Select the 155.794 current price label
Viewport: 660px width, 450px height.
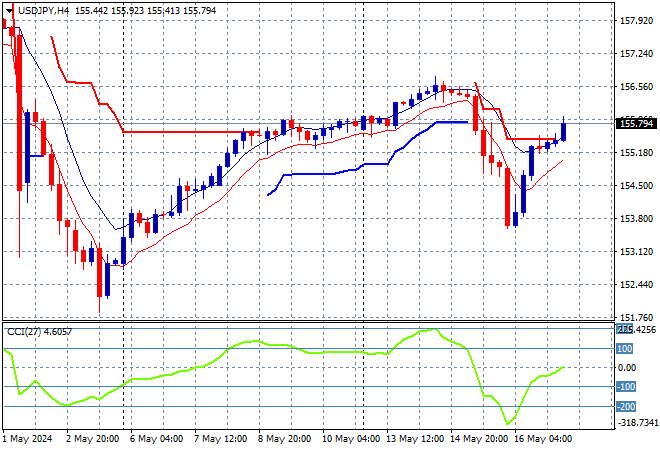point(637,124)
